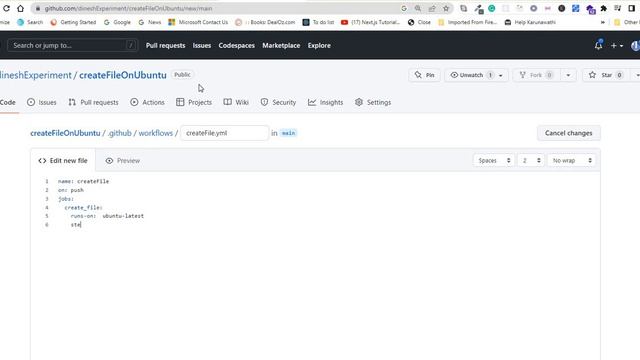Show more bookmarks via the chevron

(603, 22)
